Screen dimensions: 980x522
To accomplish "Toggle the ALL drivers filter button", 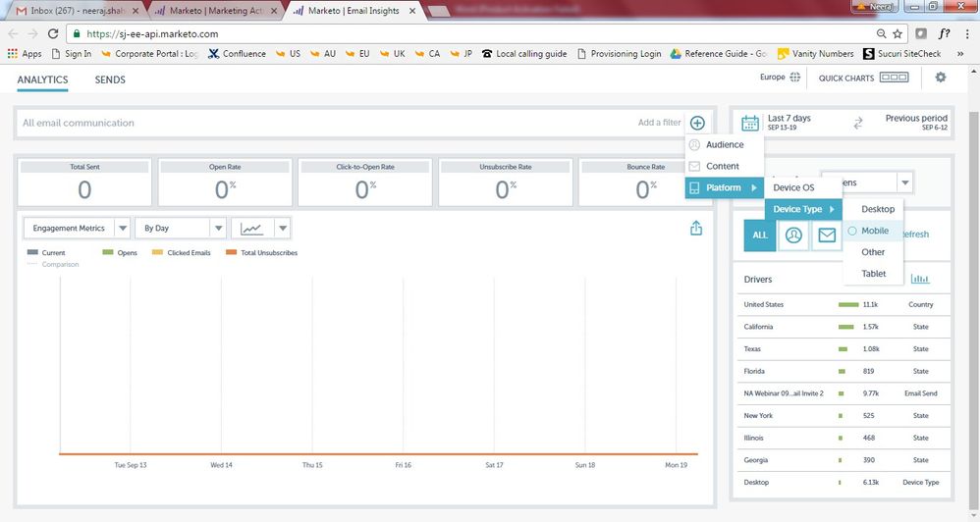I will (760, 235).
